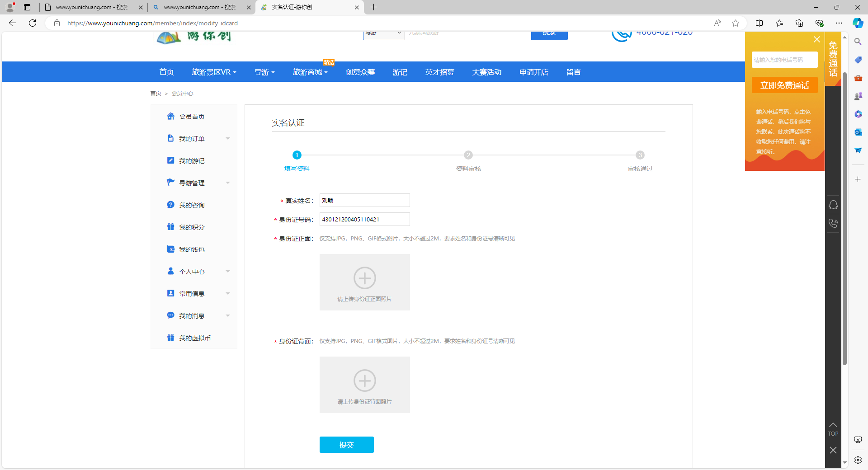
Task: Open the 旅游景区VR dropdown menu
Action: point(214,72)
